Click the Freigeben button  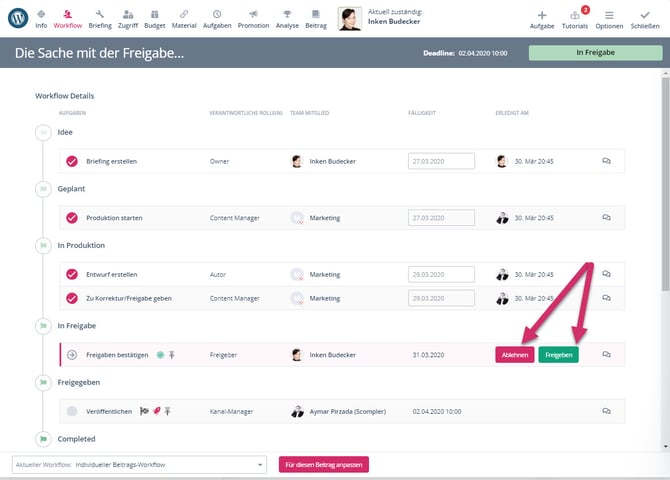pos(558,354)
